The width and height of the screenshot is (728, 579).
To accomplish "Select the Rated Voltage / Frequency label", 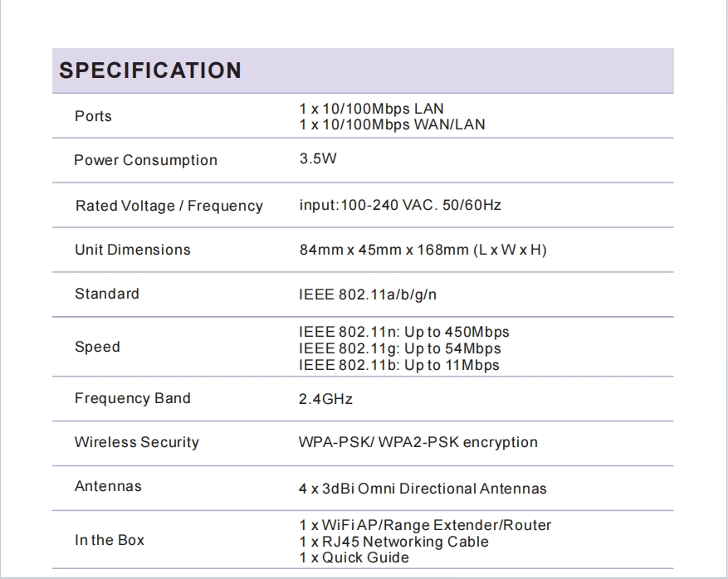I will tap(169, 206).
